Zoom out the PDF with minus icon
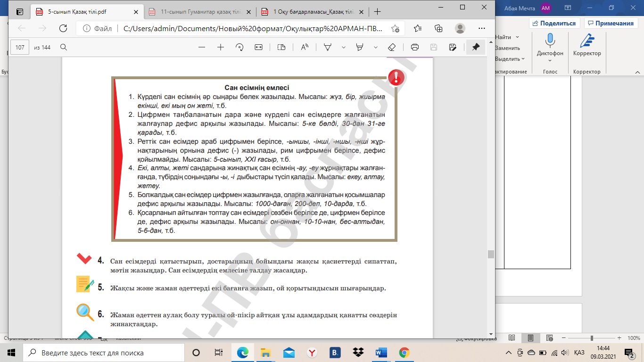 202,47
